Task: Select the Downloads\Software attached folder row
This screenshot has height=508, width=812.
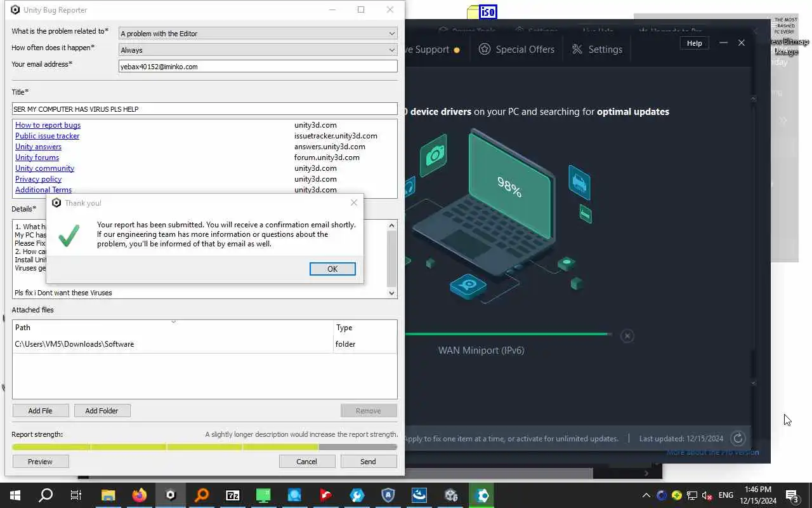Action: coord(204,344)
